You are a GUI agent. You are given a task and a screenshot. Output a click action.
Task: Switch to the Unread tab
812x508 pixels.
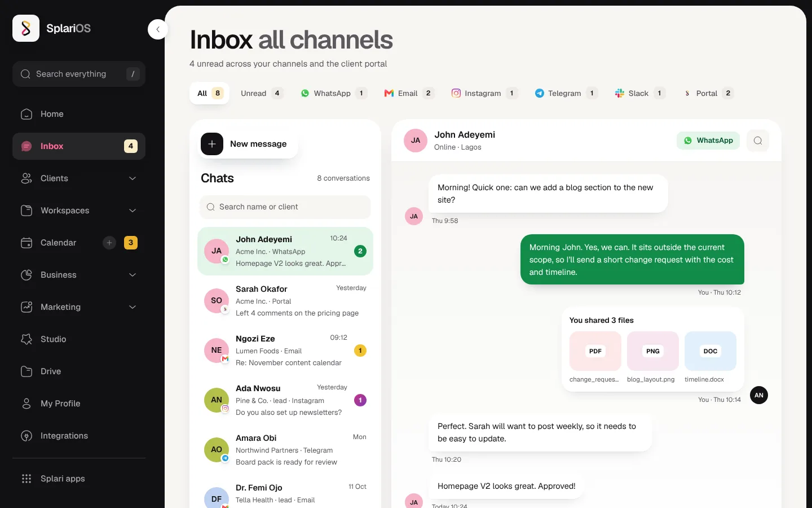[262, 93]
